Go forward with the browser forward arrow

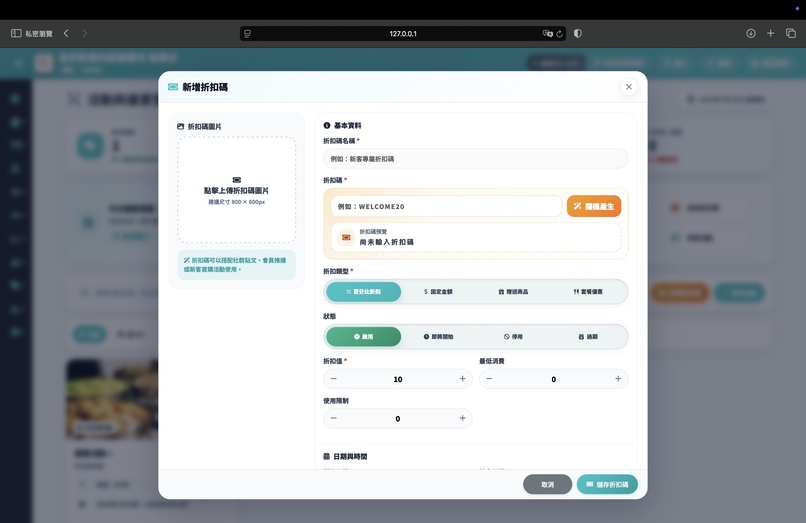(85, 33)
